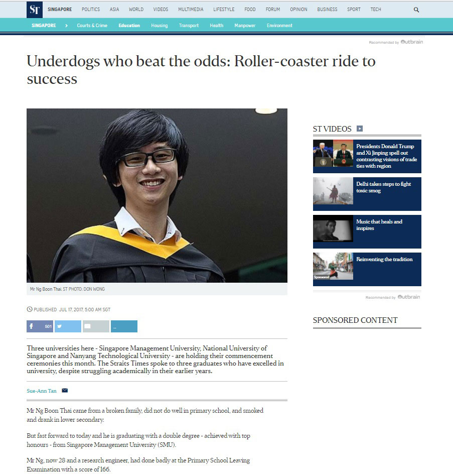This screenshot has height=476, width=453.
Task: Click the ST Videos play icon
Action: coord(360,129)
